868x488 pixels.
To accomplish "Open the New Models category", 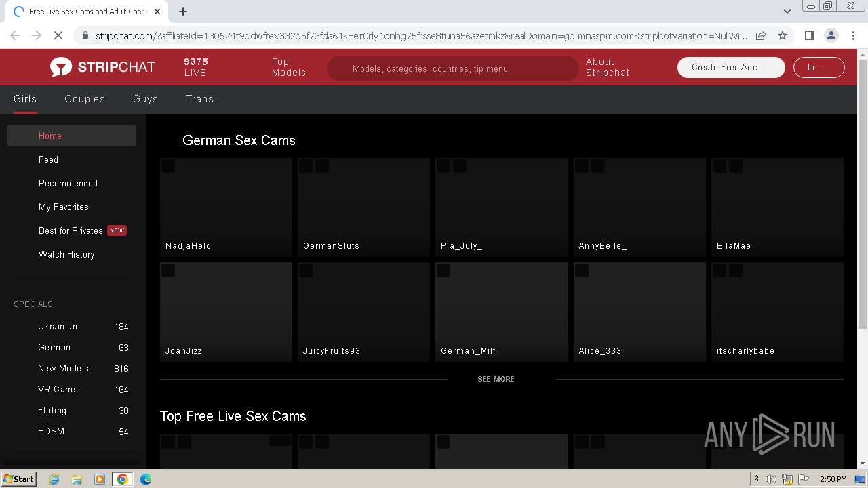I will (x=71, y=369).
